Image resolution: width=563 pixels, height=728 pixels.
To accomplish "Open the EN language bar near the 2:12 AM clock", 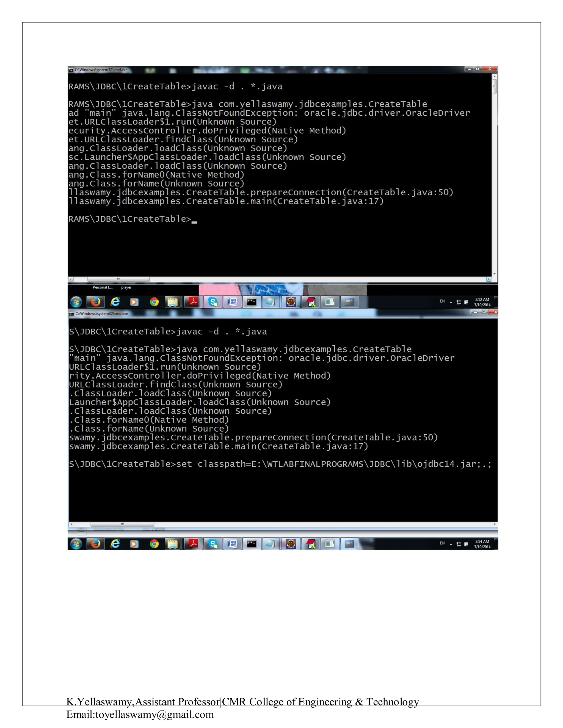I will tap(442, 301).
